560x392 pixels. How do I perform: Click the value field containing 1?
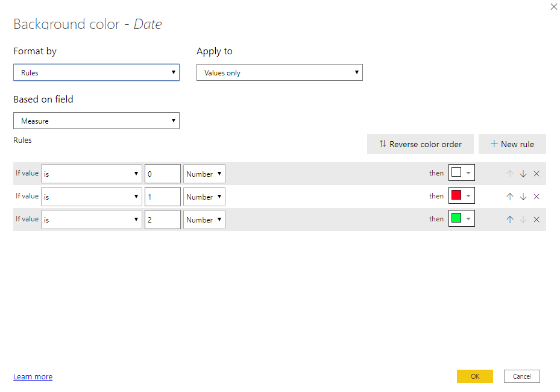tap(163, 197)
